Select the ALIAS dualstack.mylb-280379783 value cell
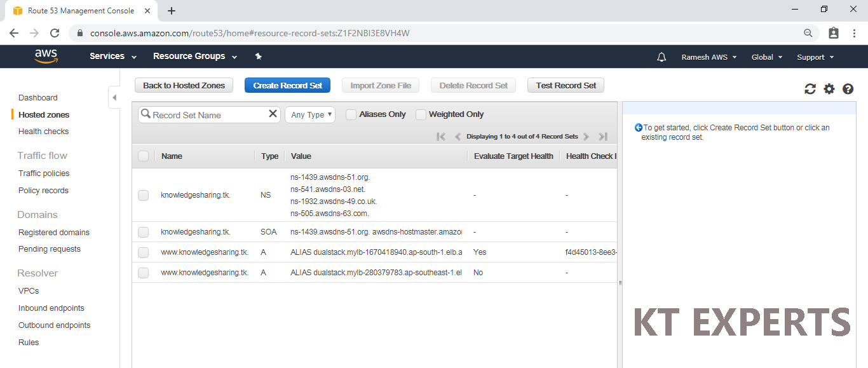 376,273
